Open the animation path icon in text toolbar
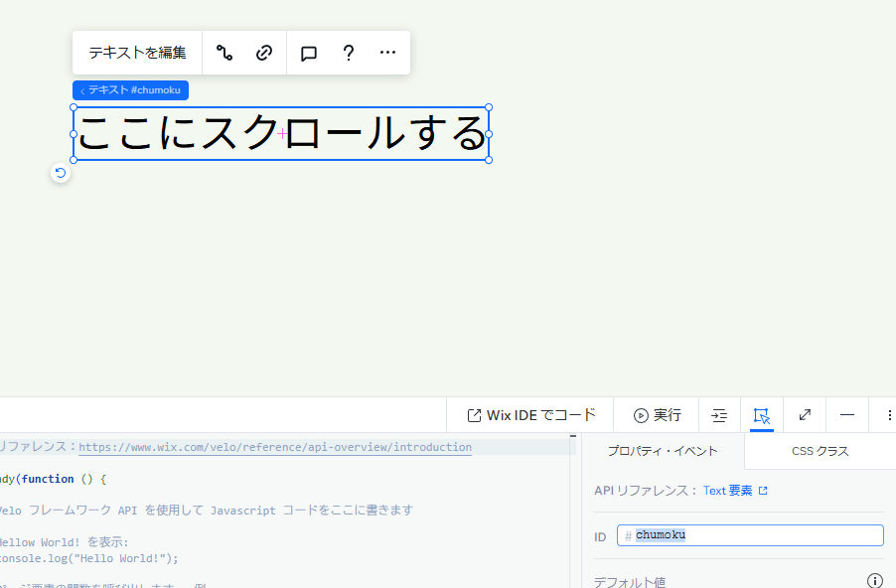This screenshot has width=896, height=588. 224,53
